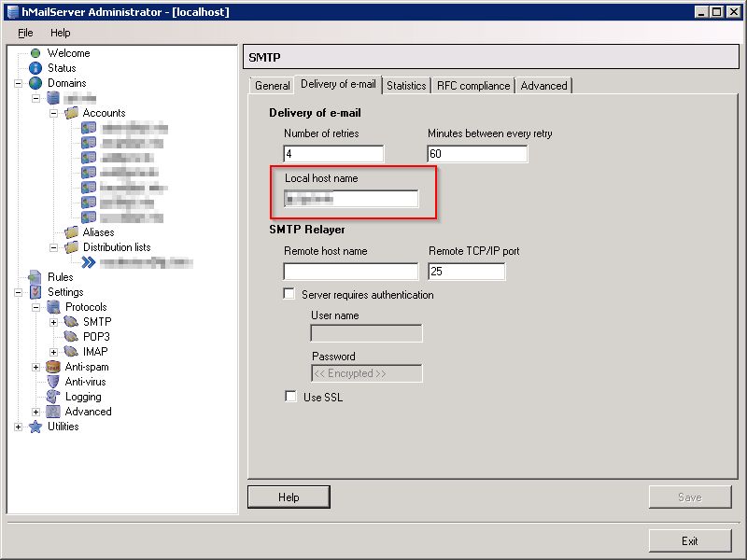Open the File menu

(x=24, y=32)
